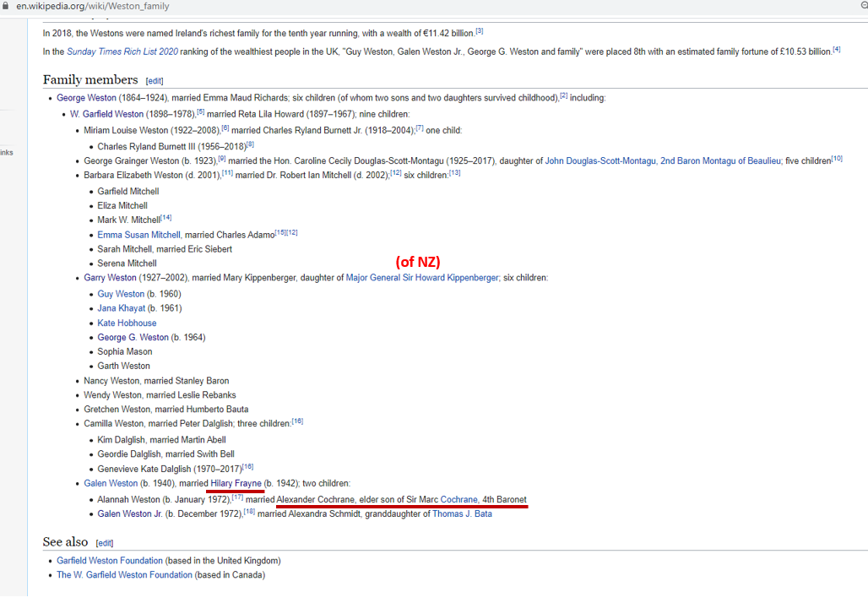Visit John Douglas-Scott-Montagu, 2nd Baron Montagu of Beaulieu
Screen dimensions: 868x603
click(x=663, y=161)
